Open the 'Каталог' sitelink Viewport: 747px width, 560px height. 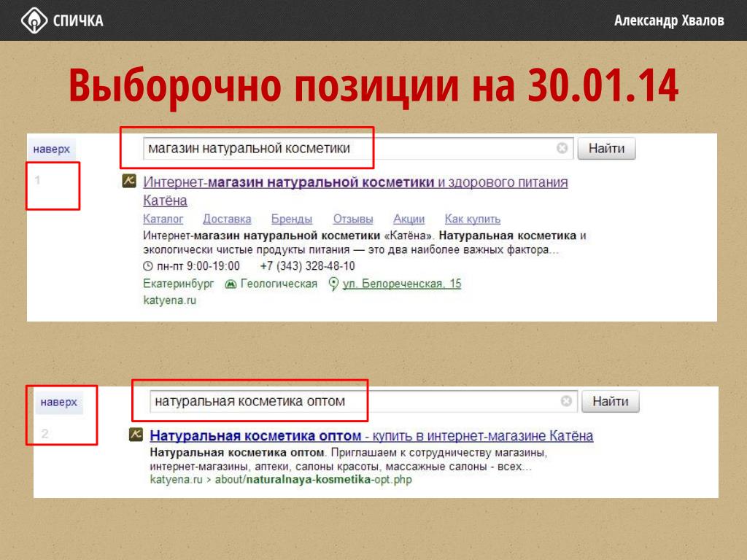(x=163, y=219)
